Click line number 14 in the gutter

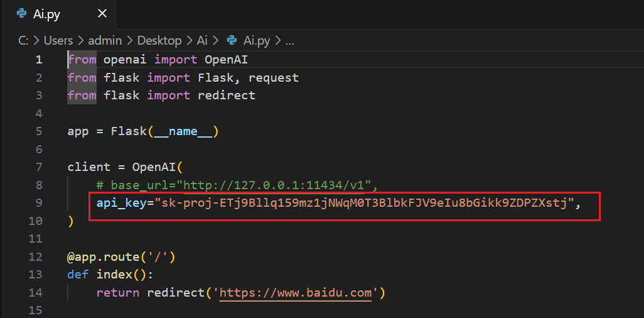pyautogui.click(x=36, y=293)
